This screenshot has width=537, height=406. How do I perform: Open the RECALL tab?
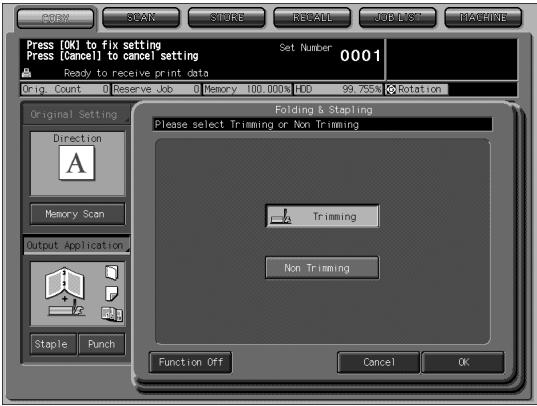(312, 17)
